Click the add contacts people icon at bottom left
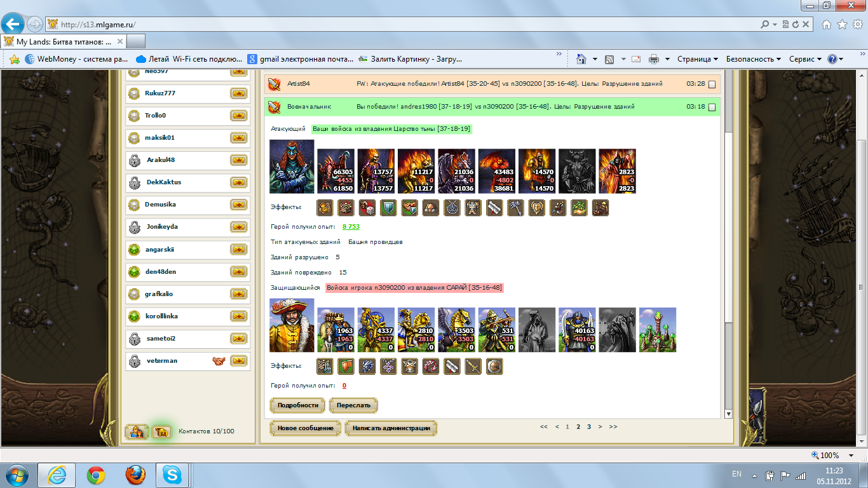 137,432
